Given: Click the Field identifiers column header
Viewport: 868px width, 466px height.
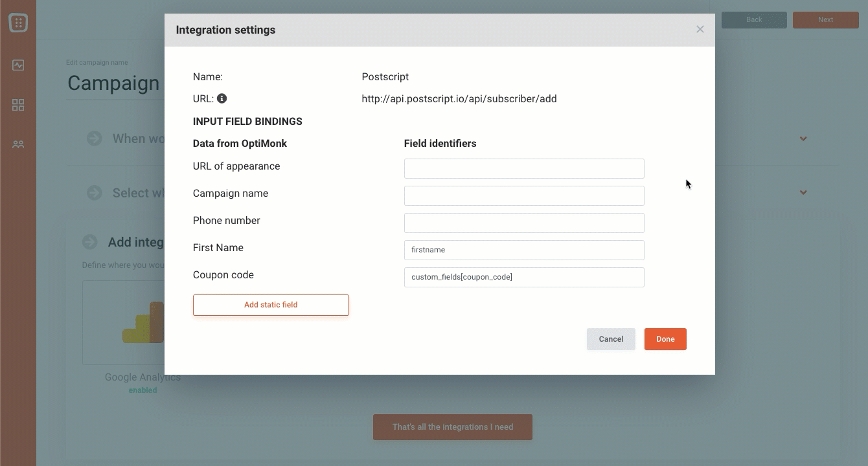Looking at the screenshot, I should (x=440, y=144).
